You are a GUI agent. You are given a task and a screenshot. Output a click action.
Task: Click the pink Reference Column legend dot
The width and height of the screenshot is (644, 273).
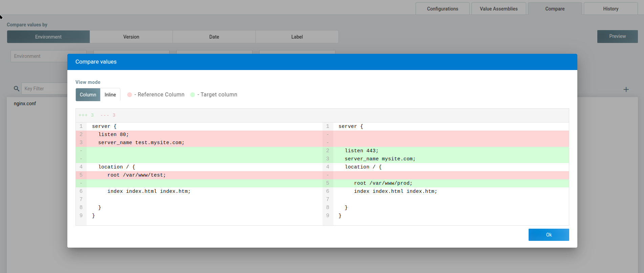(129, 95)
